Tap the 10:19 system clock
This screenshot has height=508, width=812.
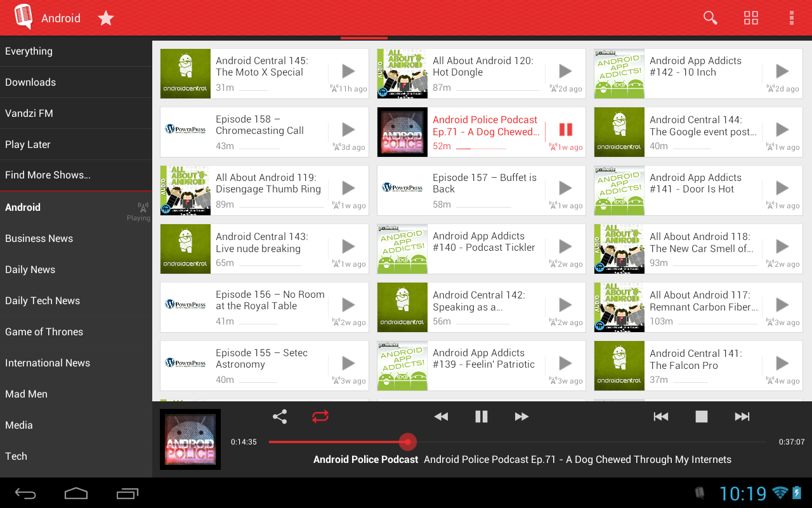743,493
